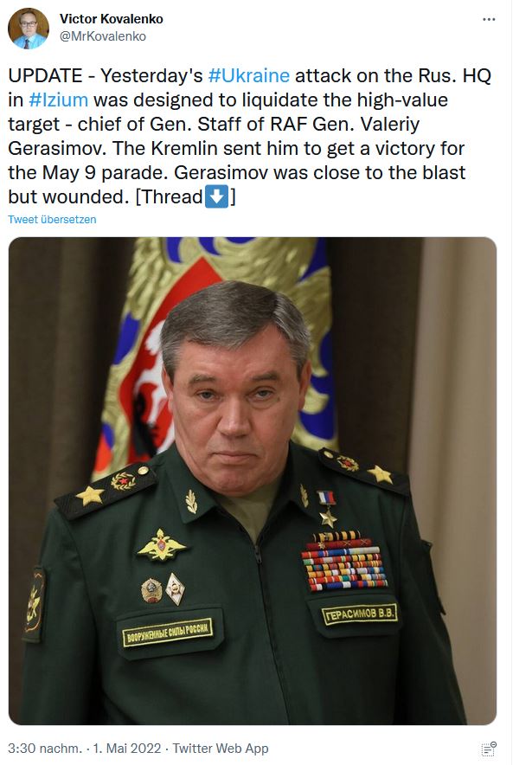The image size is (532, 765).
Task: Click Victor Kovalenko's profile avatar
Action: pos(28,29)
